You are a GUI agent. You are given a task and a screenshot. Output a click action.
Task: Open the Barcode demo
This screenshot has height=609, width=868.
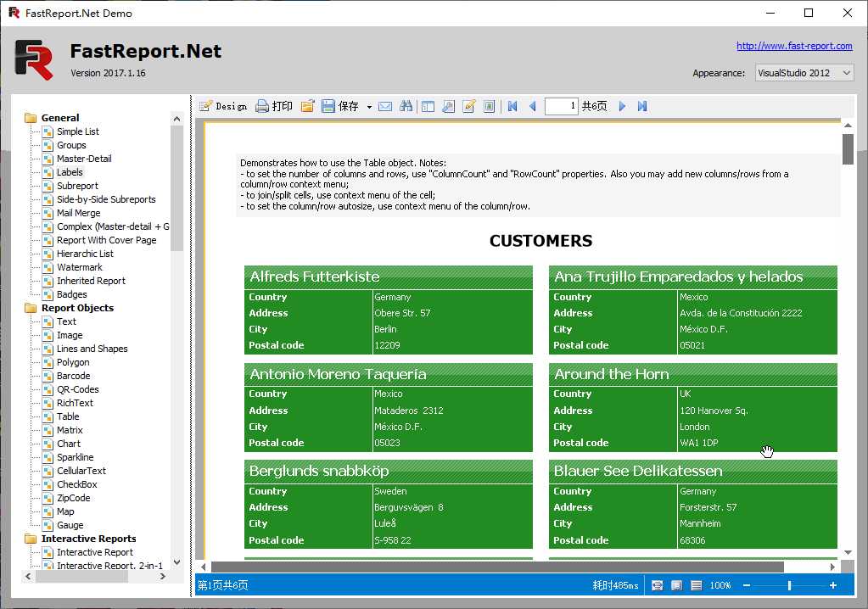(x=73, y=376)
